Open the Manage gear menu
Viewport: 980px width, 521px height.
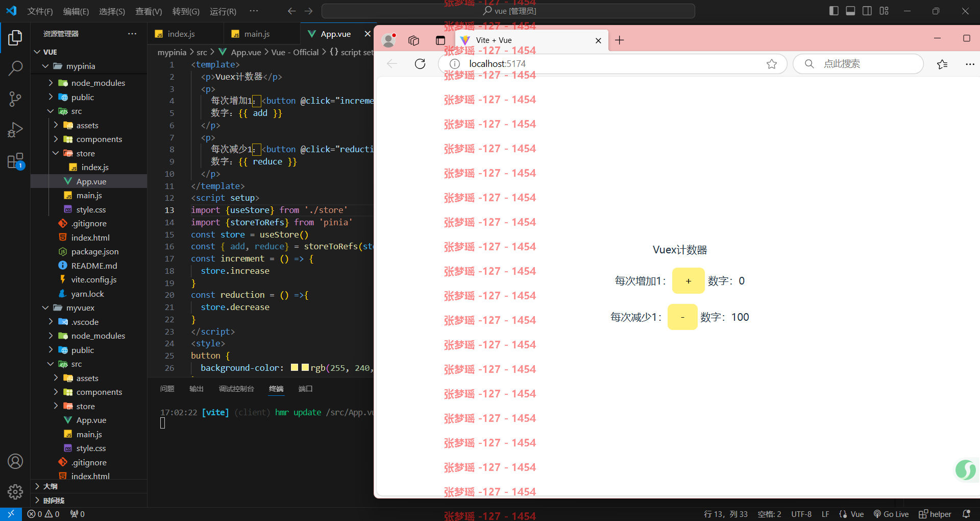[x=15, y=492]
